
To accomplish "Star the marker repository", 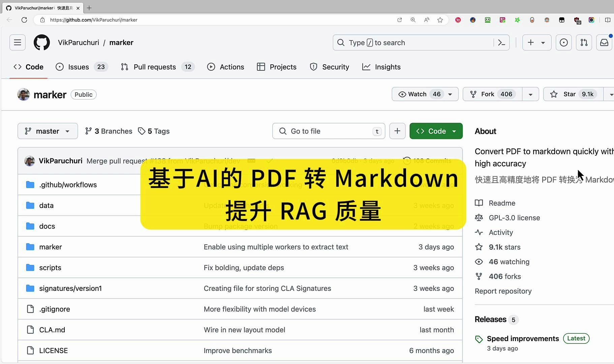I will tap(573, 94).
